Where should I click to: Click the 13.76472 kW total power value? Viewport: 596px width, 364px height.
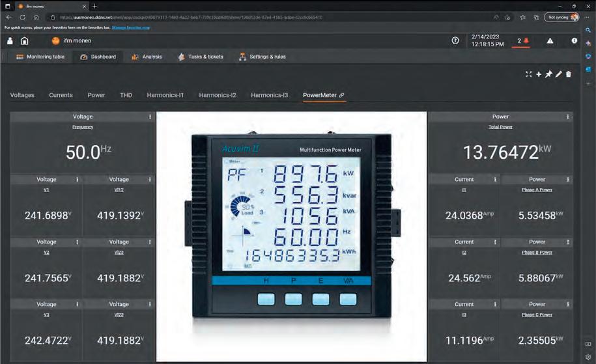coord(507,152)
